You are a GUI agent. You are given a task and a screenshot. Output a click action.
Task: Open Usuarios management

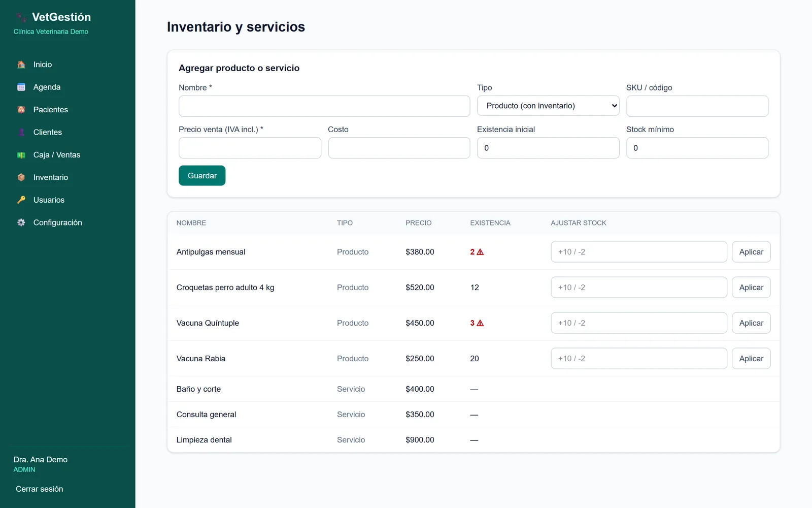point(49,200)
